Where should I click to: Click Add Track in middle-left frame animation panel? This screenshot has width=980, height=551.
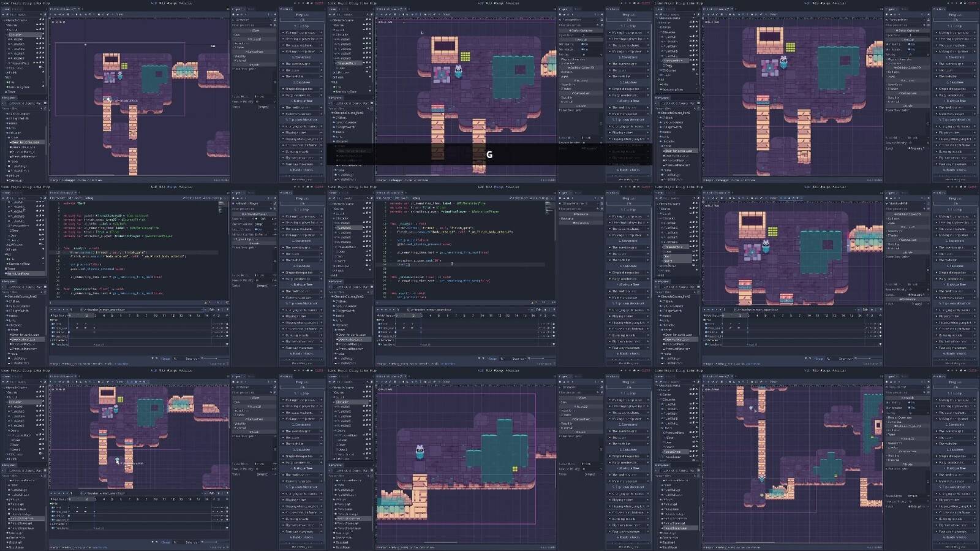59,315
